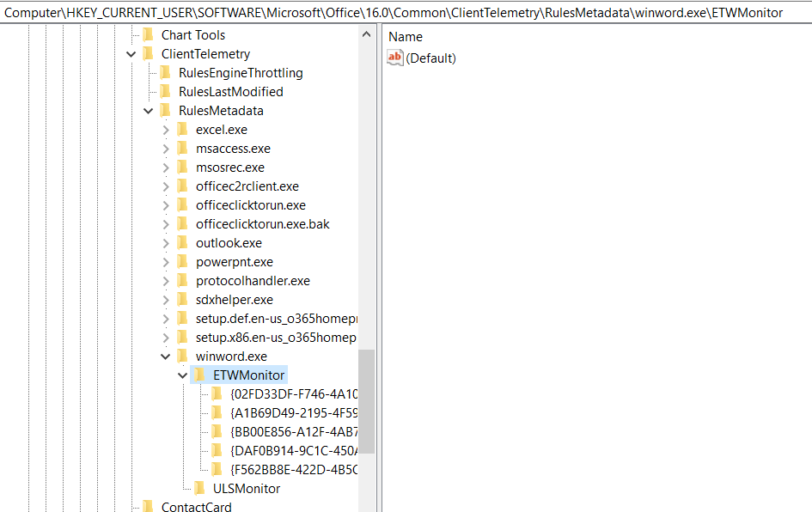Expand the powerpnt.exe key

(x=166, y=262)
